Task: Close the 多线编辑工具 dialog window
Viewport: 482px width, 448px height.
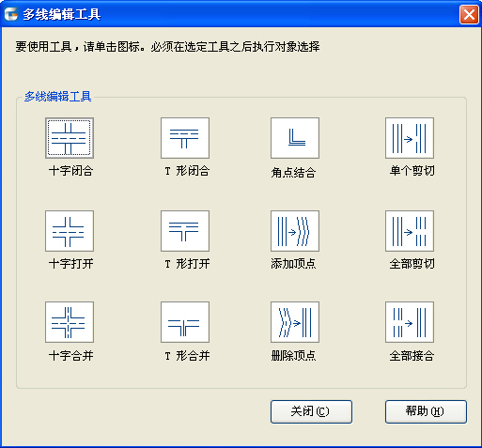Action: tap(469, 14)
